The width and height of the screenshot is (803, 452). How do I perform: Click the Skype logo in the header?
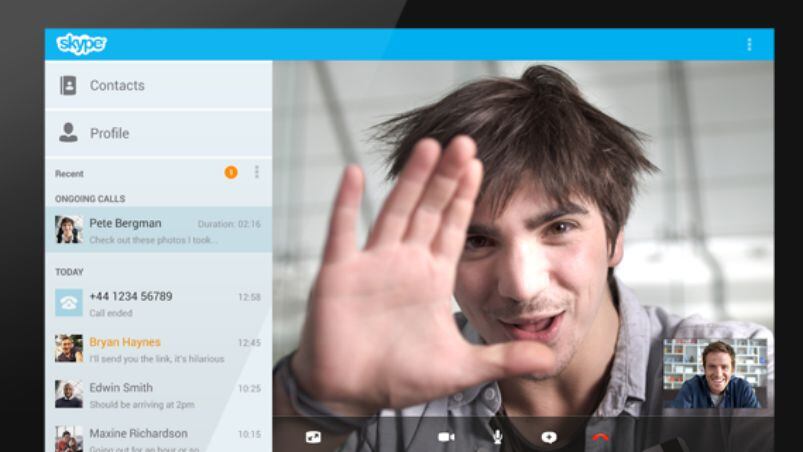point(81,44)
